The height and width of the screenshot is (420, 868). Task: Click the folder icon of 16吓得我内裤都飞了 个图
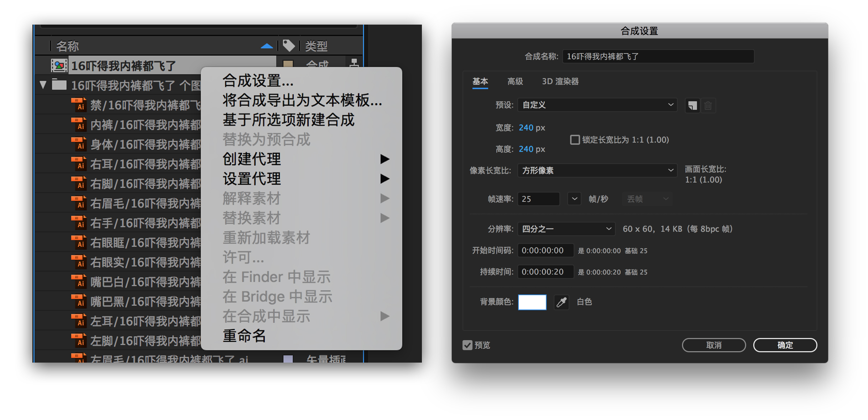(60, 85)
